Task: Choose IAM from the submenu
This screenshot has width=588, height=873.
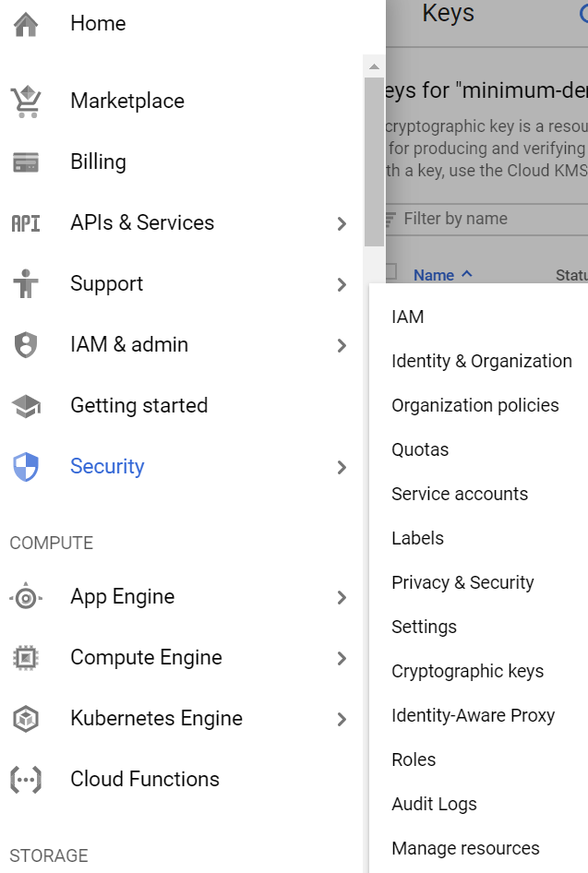Action: (x=408, y=317)
